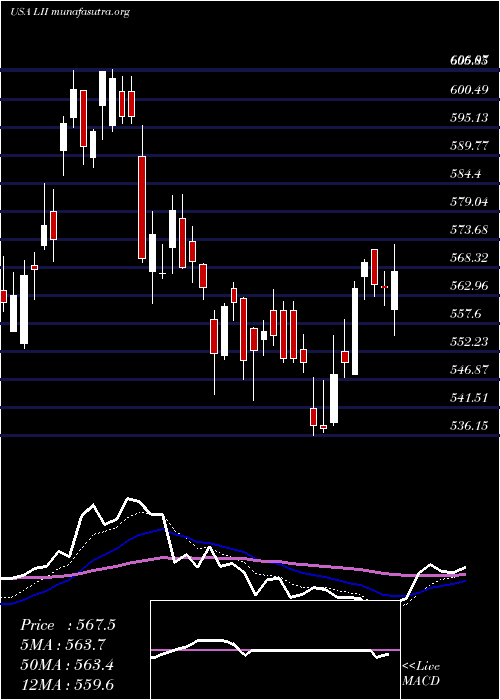
Task: Click the 5MA : 563.7 readout
Action: point(63,645)
